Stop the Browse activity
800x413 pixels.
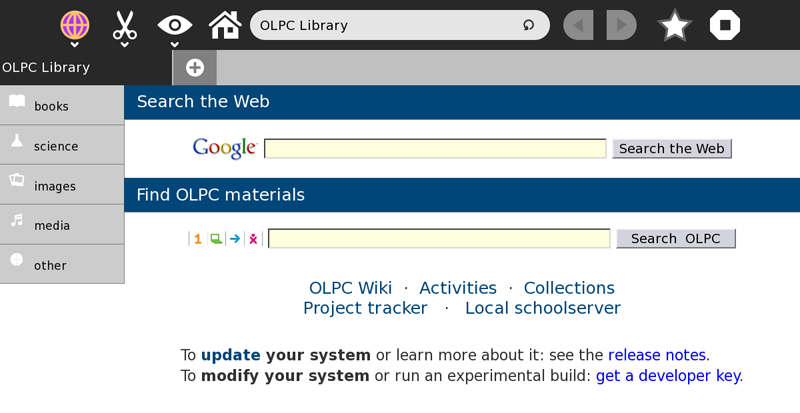tap(725, 25)
